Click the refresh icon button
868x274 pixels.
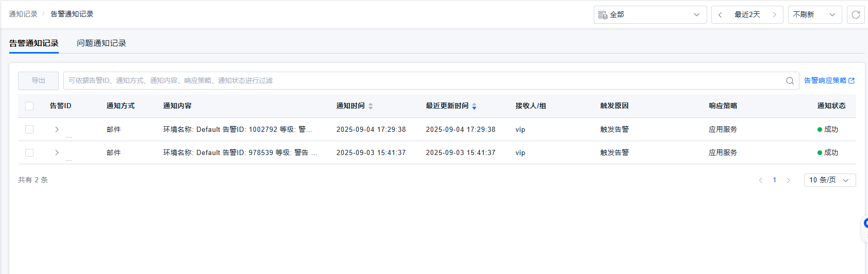tap(856, 15)
